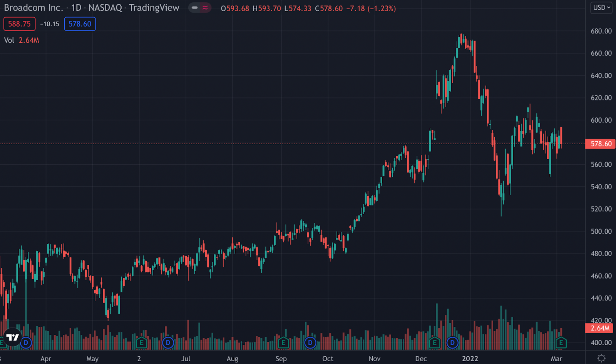The image size is (616, 364).
Task: Click the 440.00 price scale label
Action: (601, 298)
